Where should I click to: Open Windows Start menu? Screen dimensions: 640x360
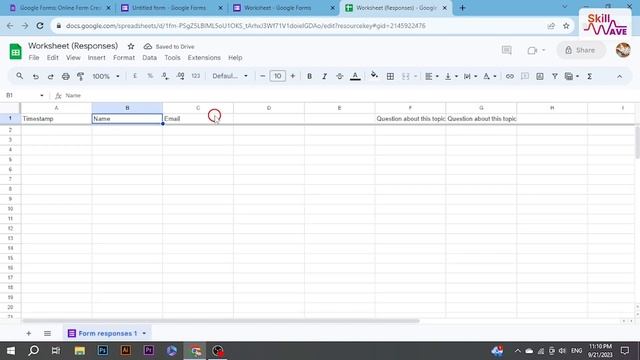tap(11, 351)
